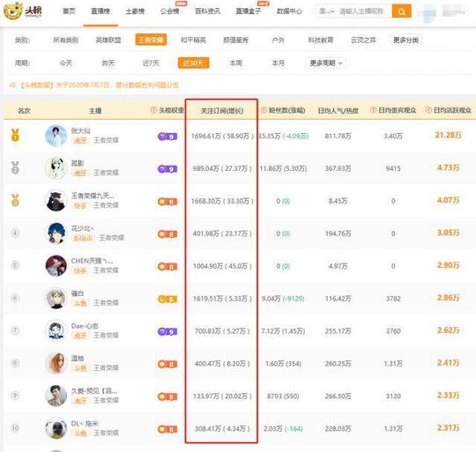
Task: Select the 和平精英 category filter
Action: click(x=193, y=40)
